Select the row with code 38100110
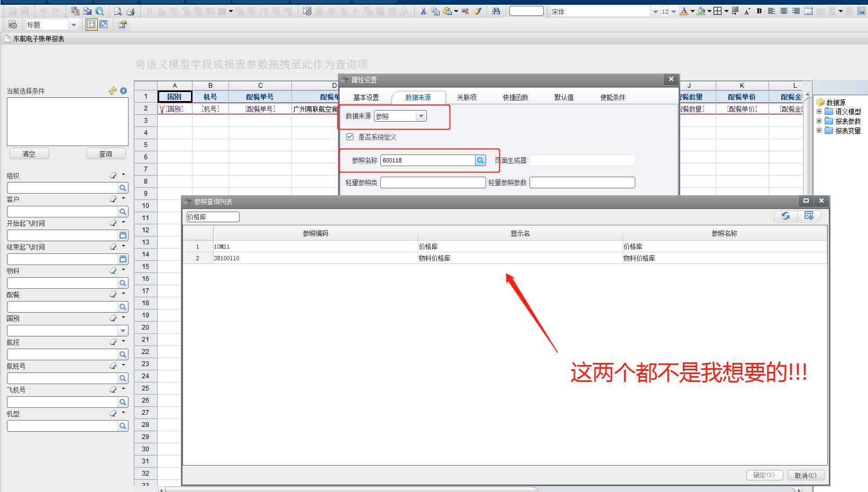 (x=505, y=258)
